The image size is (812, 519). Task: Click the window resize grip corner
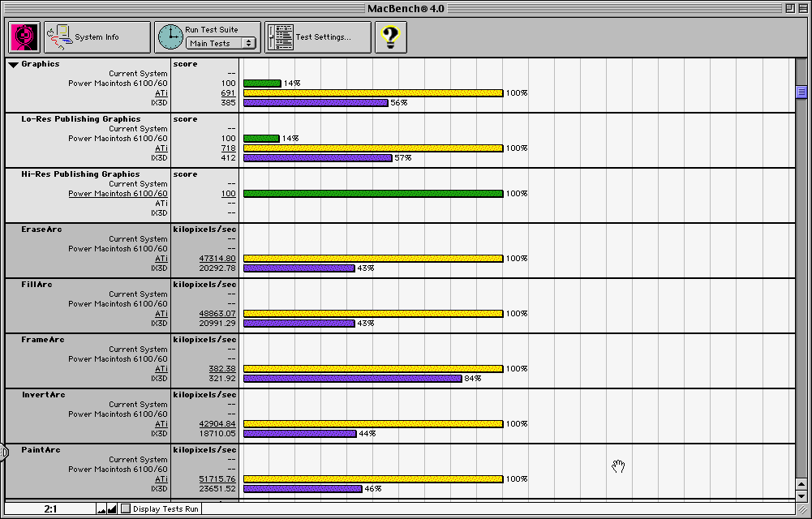(x=801, y=510)
